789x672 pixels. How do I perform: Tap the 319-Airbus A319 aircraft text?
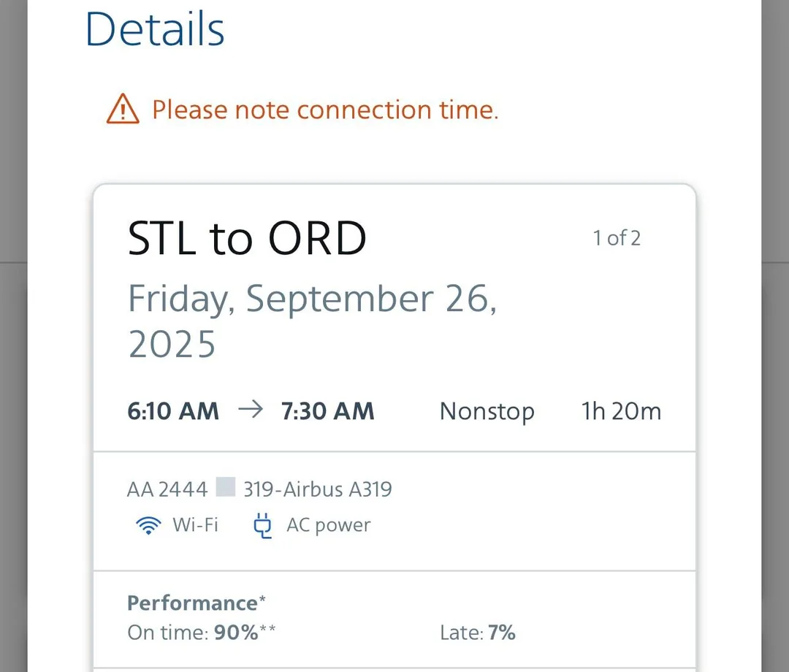[x=318, y=489]
